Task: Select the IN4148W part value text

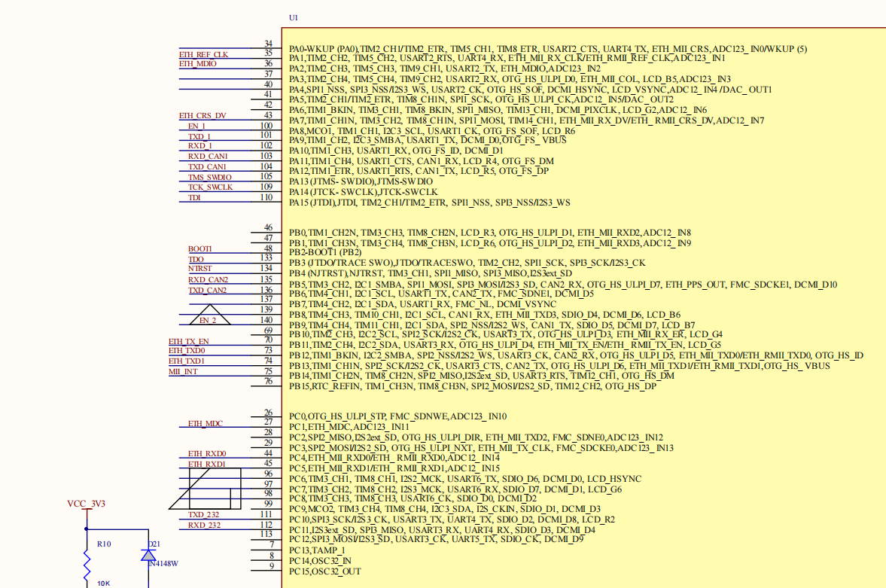Action: tap(164, 562)
